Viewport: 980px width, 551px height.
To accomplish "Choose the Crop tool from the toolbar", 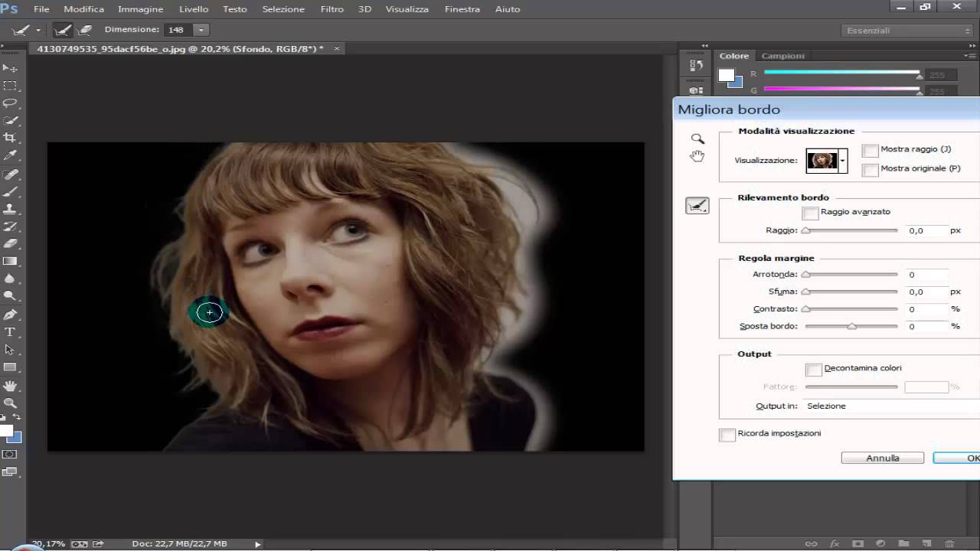I will pos(10,138).
